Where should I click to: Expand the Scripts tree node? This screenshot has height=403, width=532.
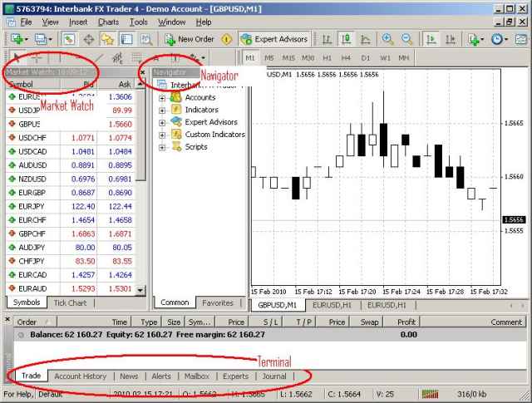click(x=162, y=148)
